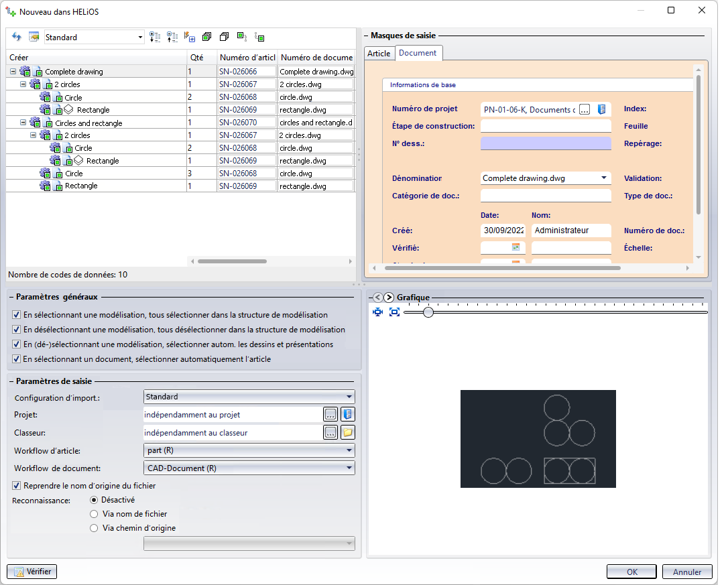Switch to the Article tab
This screenshot has height=585, width=728.
pyautogui.click(x=379, y=54)
